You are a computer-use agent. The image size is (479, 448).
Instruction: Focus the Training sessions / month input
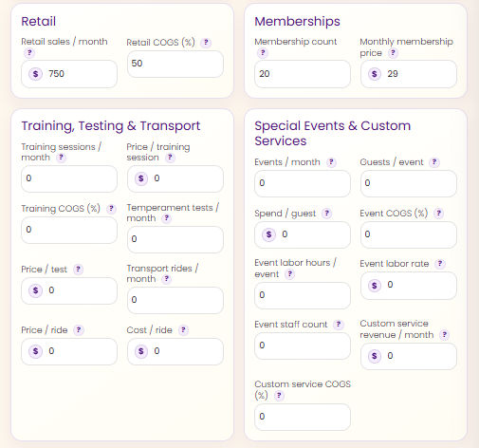tap(69, 178)
